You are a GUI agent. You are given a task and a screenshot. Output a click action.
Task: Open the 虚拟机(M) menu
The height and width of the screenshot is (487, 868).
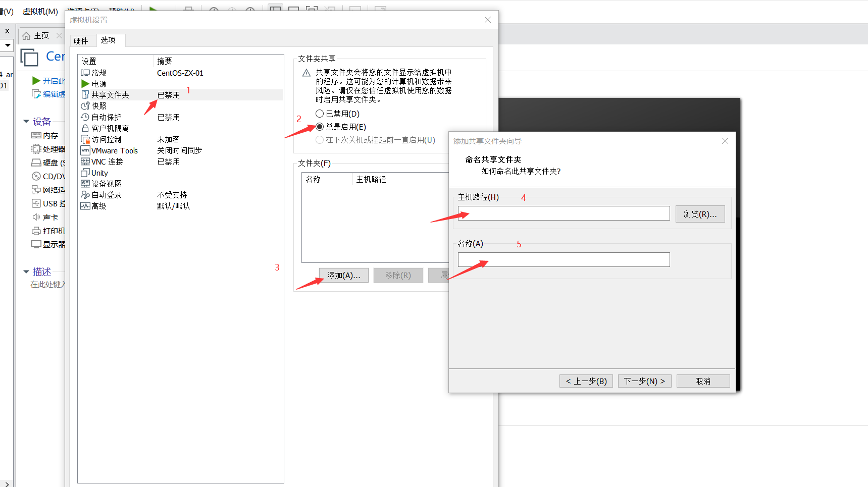point(40,11)
